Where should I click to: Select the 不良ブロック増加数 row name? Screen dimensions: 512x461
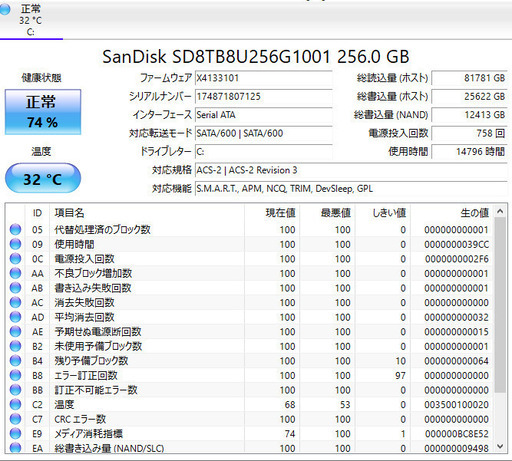pyautogui.click(x=93, y=273)
